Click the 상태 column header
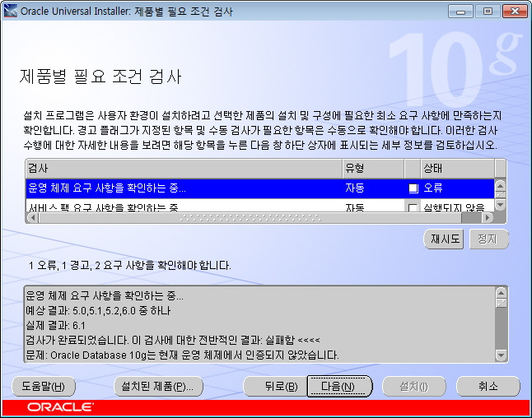The image size is (532, 418). pyautogui.click(x=458, y=169)
